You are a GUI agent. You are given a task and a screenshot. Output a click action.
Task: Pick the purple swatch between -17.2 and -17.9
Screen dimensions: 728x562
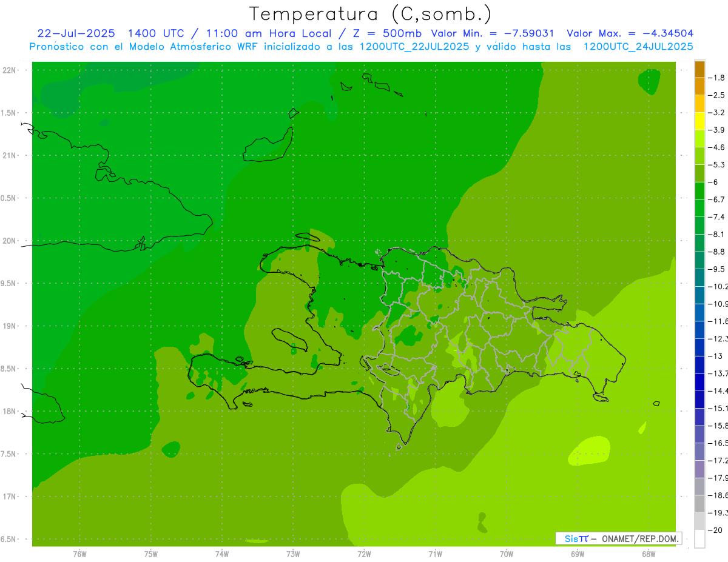[699, 469]
